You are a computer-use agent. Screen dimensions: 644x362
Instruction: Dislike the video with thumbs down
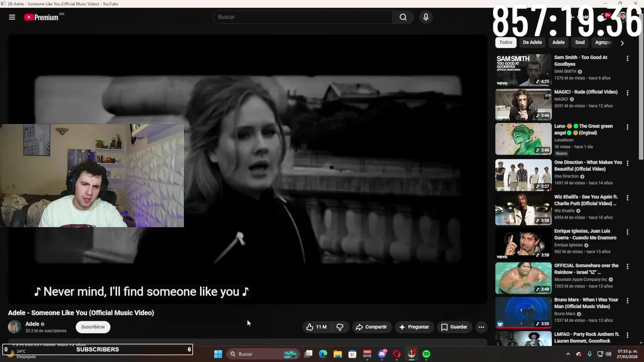point(340,327)
